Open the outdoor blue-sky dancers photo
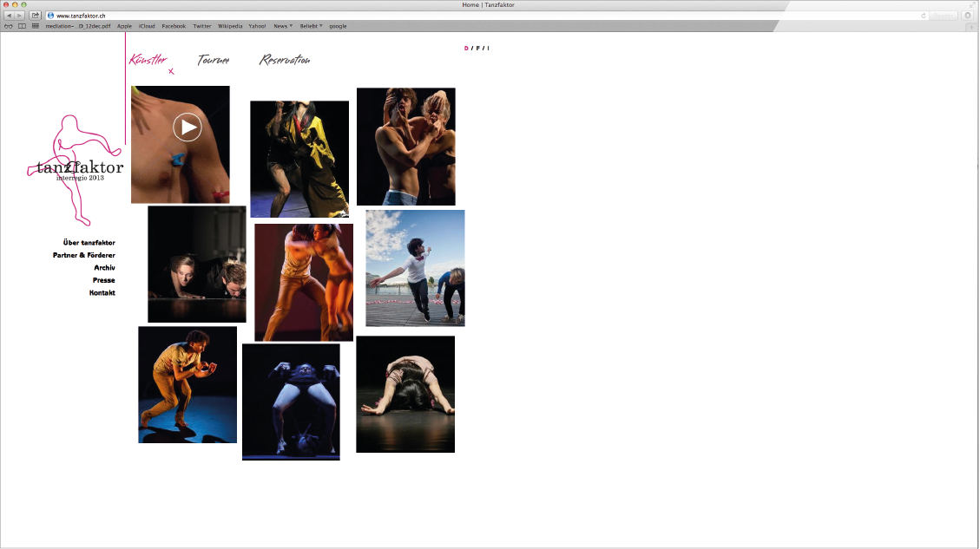 click(x=415, y=268)
